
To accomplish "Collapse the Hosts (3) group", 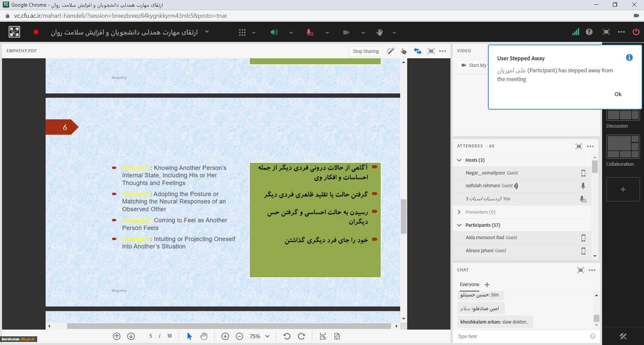I will pos(460,160).
